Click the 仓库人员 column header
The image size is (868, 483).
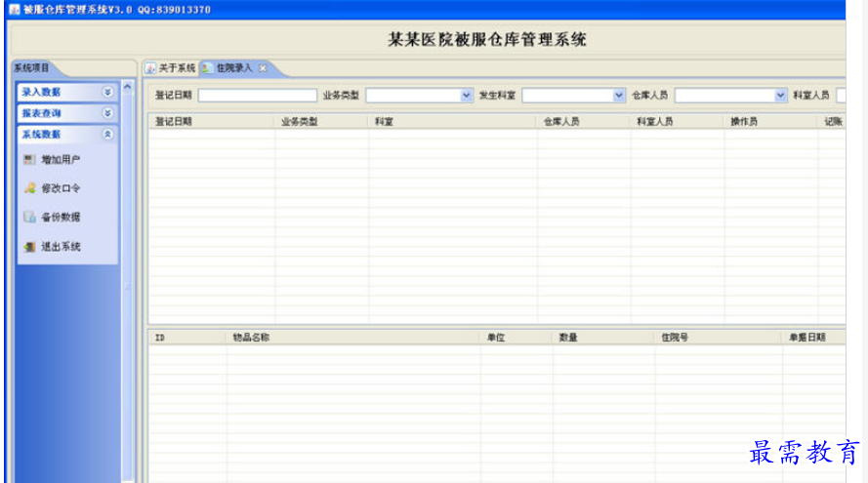(x=584, y=122)
